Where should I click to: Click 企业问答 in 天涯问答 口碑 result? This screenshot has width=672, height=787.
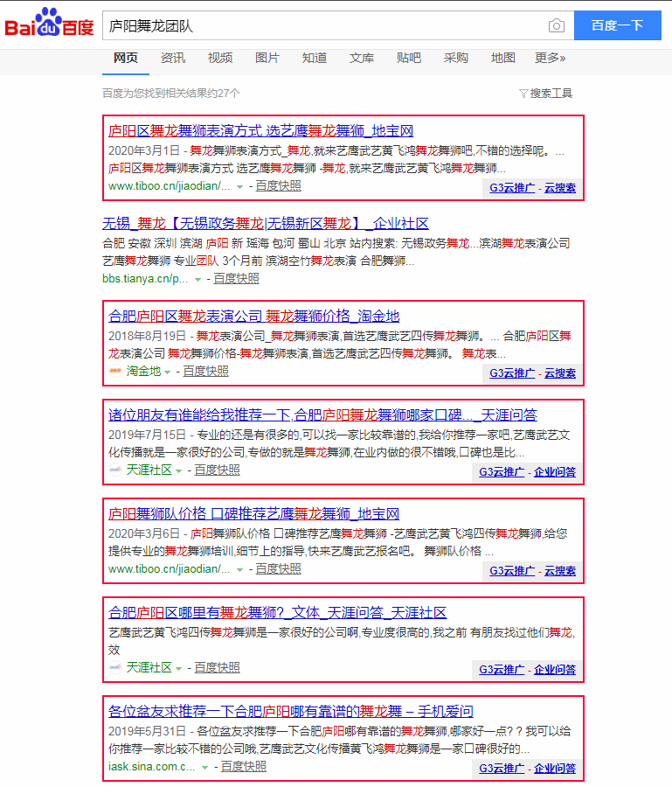[x=555, y=472]
